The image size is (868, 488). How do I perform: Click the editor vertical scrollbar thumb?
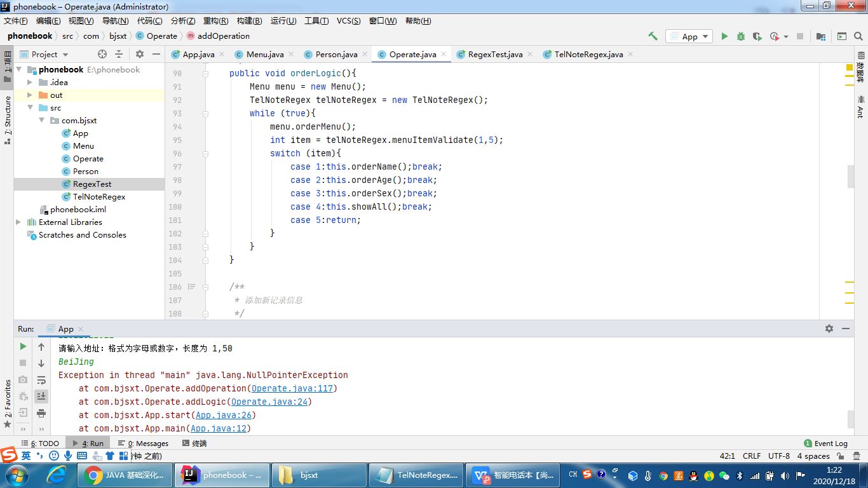pyautogui.click(x=851, y=177)
